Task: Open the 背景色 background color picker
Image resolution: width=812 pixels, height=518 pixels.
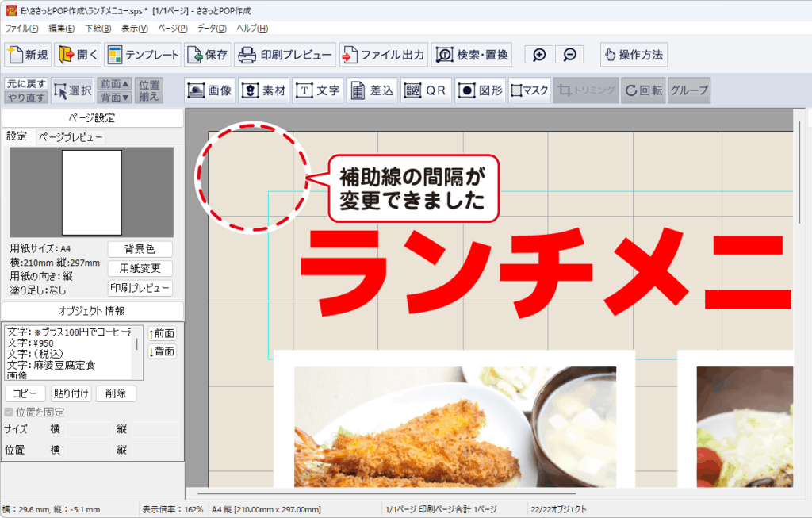Action: (140, 249)
